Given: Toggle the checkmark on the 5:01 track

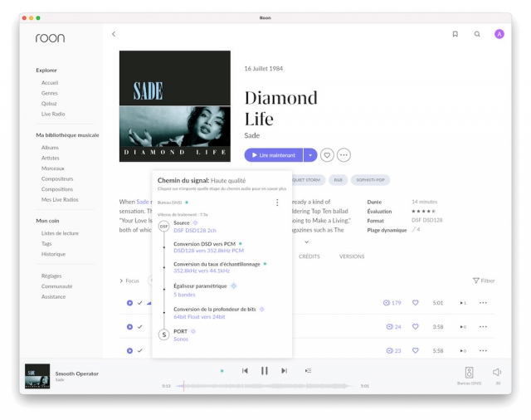Looking at the screenshot, I should click(140, 303).
